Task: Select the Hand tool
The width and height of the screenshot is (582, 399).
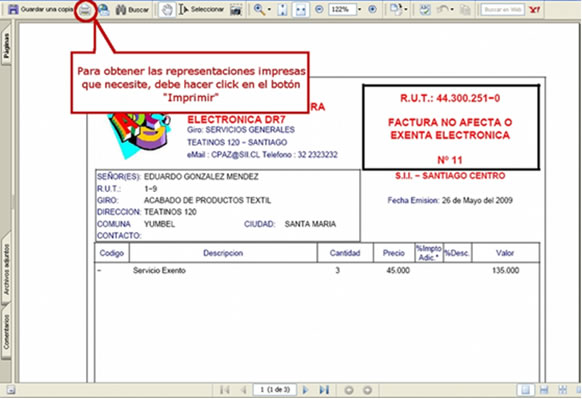Action: [x=167, y=10]
